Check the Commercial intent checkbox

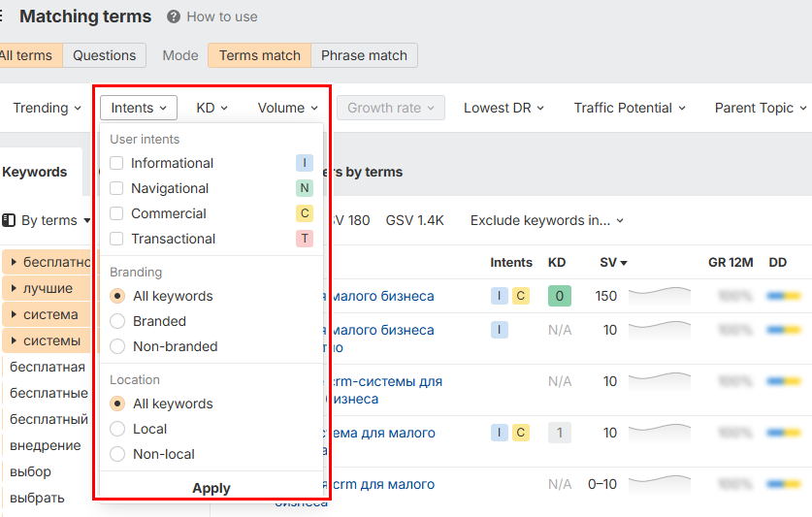click(116, 213)
